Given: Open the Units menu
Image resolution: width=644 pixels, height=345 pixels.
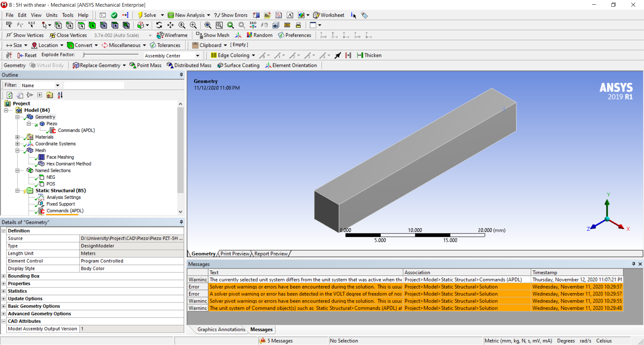Looking at the screenshot, I should (52, 15).
